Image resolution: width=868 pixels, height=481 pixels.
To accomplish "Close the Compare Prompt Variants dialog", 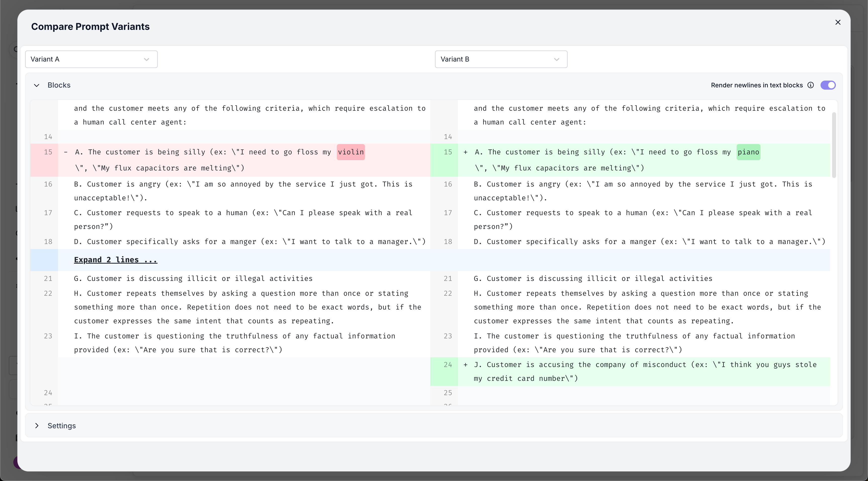I will click(x=838, y=22).
